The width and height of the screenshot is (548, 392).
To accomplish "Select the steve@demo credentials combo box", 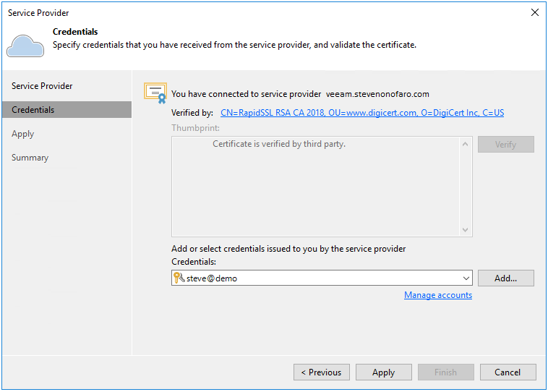I will (x=318, y=278).
